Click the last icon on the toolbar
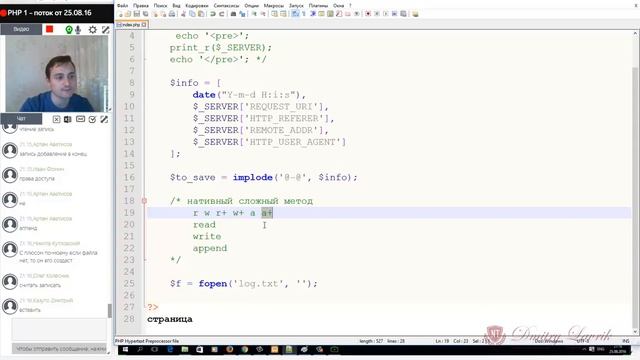Screen dimensions: 640x360 [417, 14]
